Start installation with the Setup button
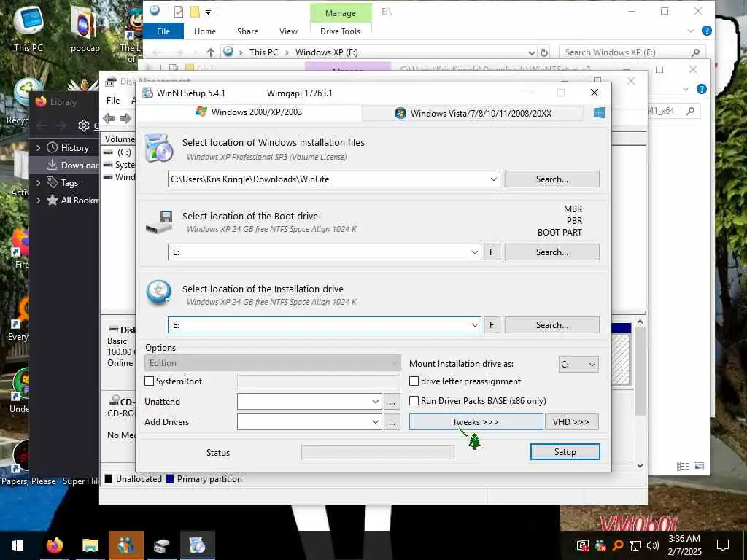Image resolution: width=747 pixels, height=560 pixels. point(565,452)
